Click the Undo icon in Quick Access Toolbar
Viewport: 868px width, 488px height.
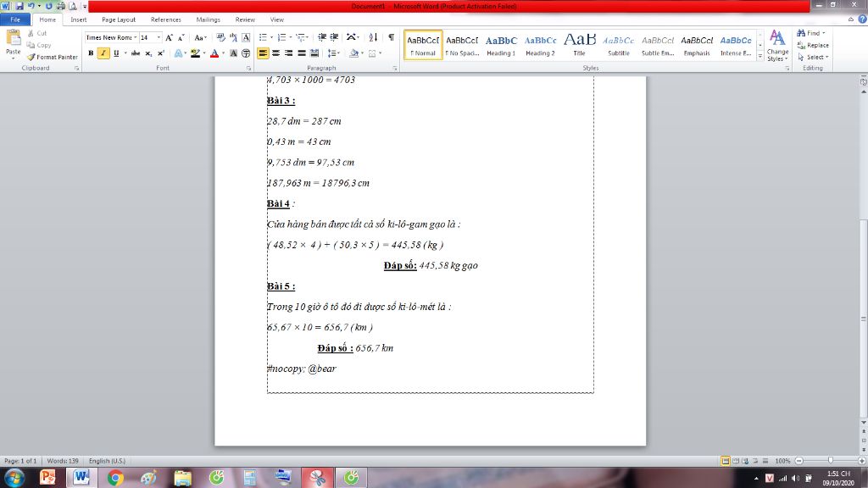[x=31, y=6]
